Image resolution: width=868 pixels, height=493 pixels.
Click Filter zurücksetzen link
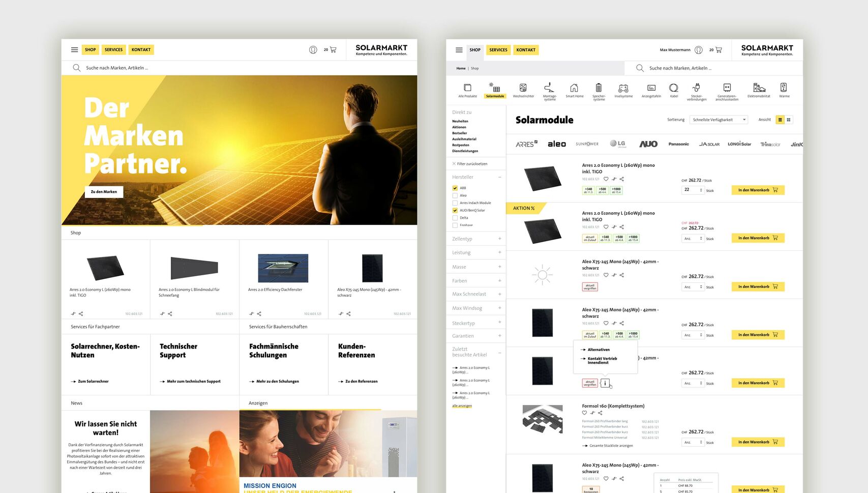[471, 164]
